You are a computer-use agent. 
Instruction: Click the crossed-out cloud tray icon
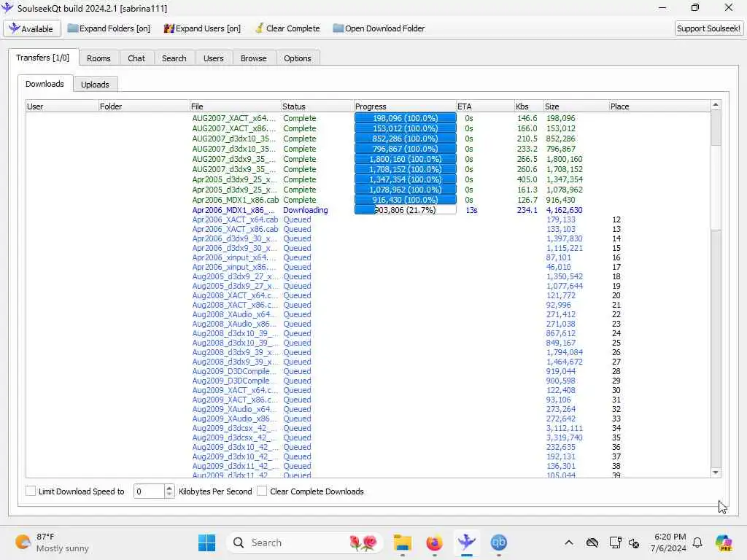[592, 542]
